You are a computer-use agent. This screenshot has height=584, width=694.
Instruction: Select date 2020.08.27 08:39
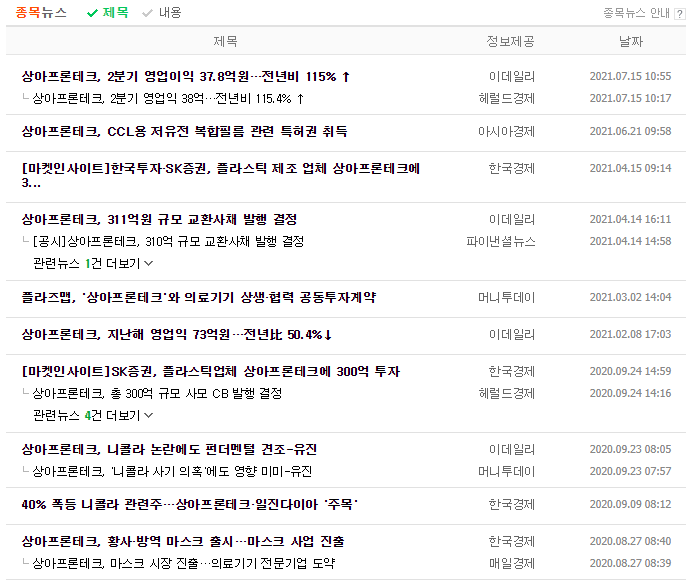coord(630,563)
